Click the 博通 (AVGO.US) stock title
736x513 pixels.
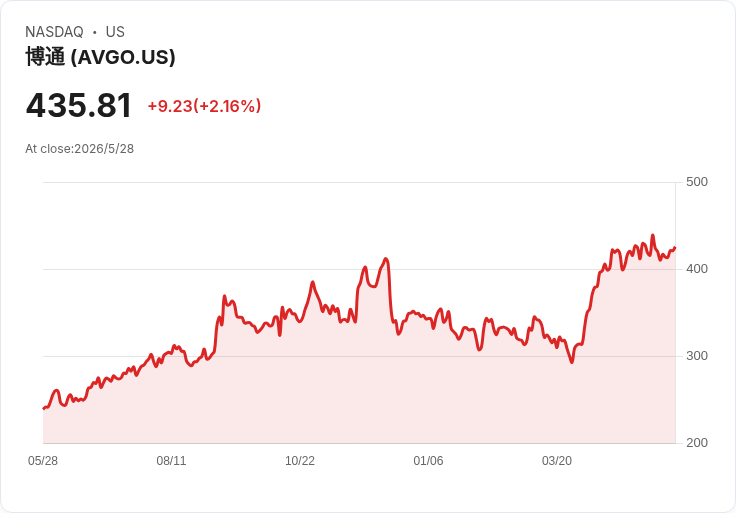[x=100, y=57]
